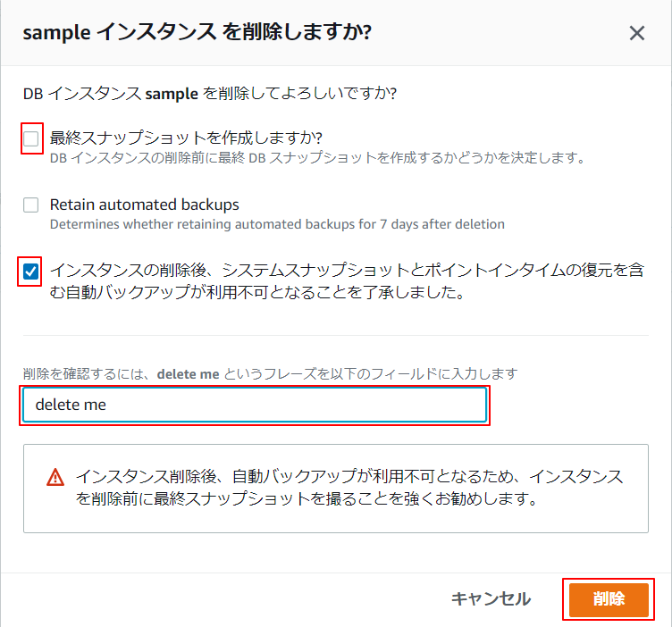672x627 pixels.
Task: Click the red warning triangle icon
Action: coord(55,477)
